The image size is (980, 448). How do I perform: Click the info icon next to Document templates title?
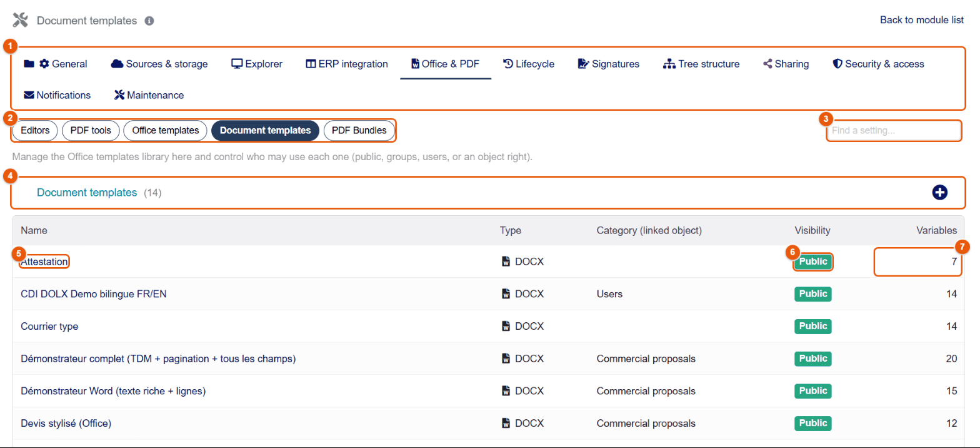coord(149,21)
